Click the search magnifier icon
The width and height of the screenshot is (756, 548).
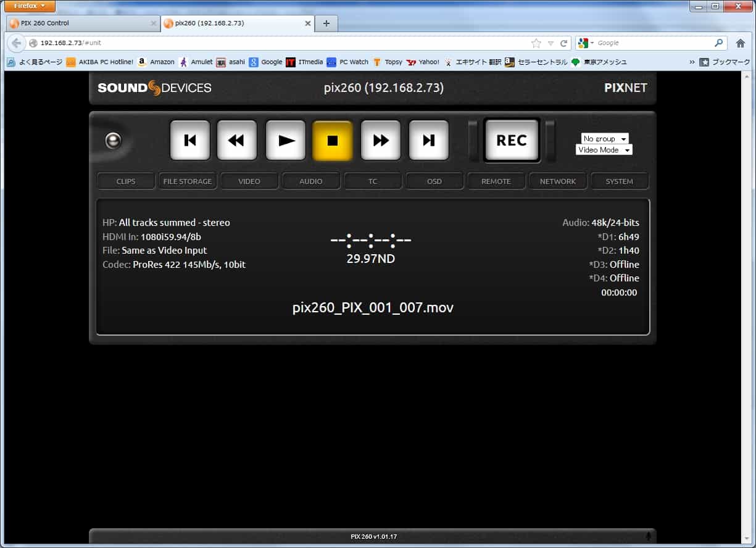(719, 43)
